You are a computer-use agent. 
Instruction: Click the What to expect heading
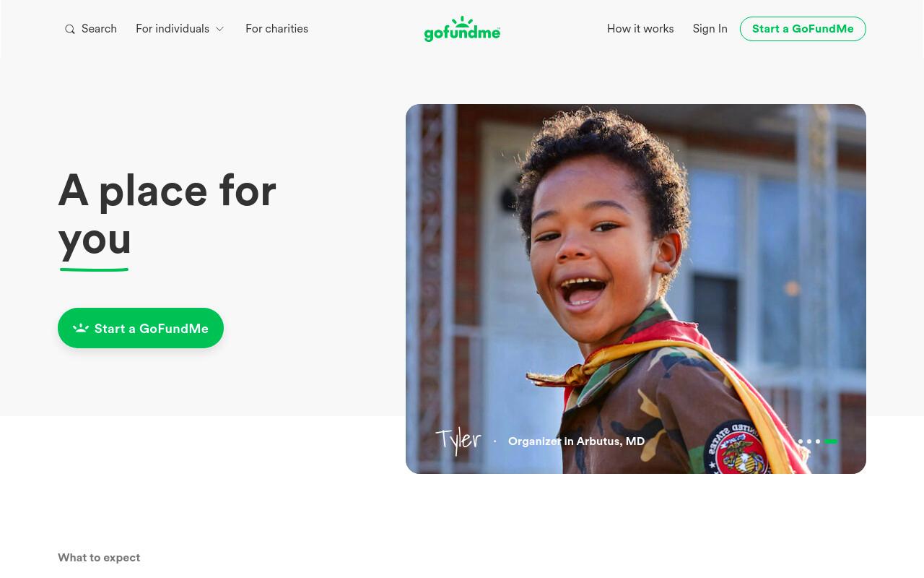(x=99, y=558)
